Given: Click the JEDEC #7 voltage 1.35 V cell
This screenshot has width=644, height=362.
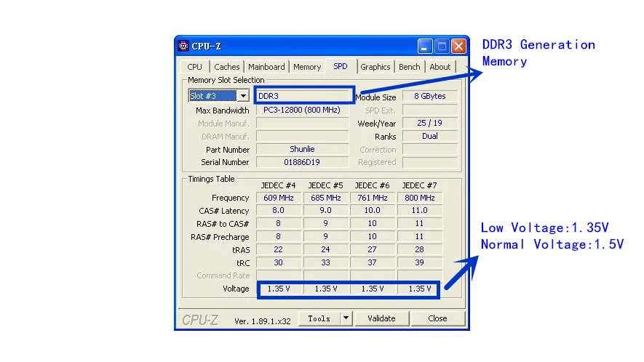Looking at the screenshot, I should (419, 289).
